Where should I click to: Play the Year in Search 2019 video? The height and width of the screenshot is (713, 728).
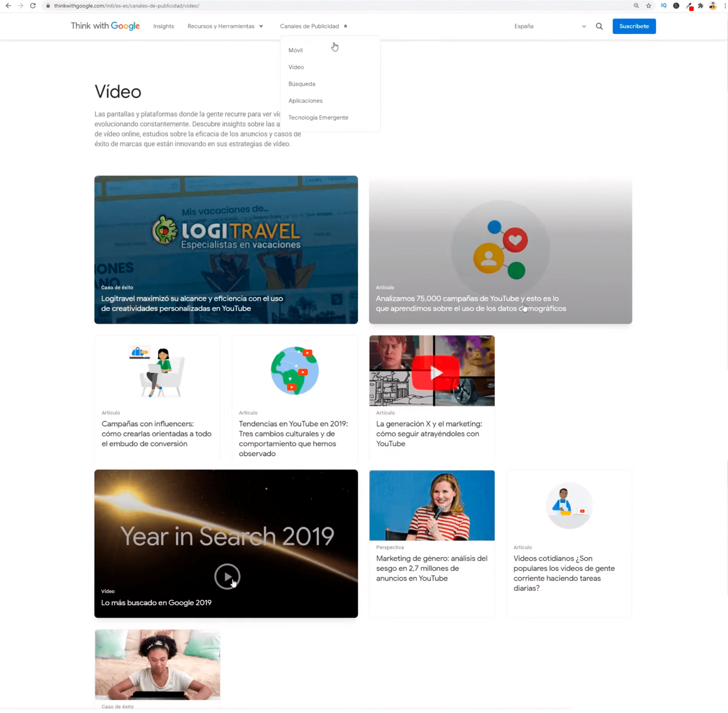click(x=227, y=576)
